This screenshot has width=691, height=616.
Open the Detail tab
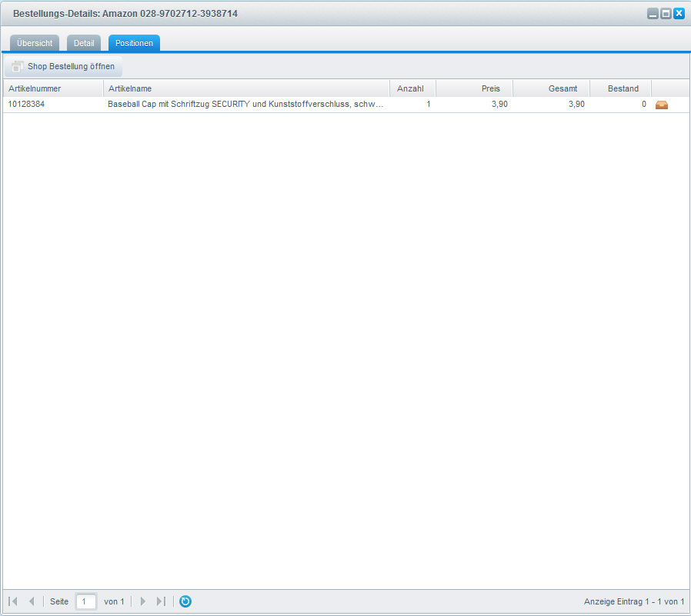click(84, 43)
